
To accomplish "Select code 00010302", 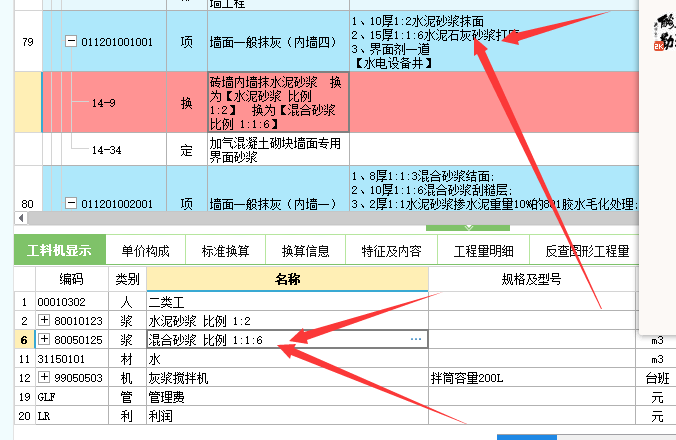I will pyautogui.click(x=62, y=302).
